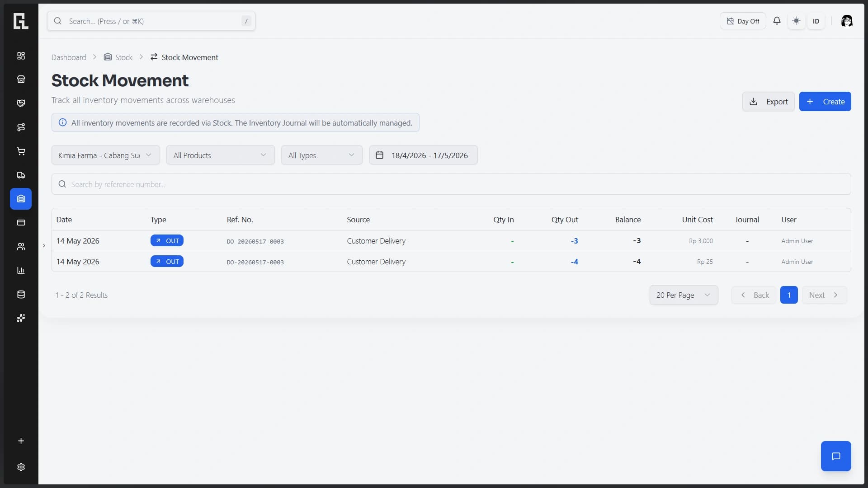Viewport: 868px width, 488px height.
Task: Click the Rp 3.000 unit cost
Action: click(x=701, y=241)
